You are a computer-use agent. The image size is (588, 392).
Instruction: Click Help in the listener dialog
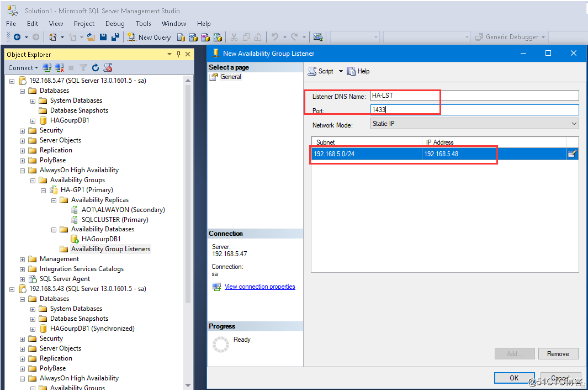[358, 71]
